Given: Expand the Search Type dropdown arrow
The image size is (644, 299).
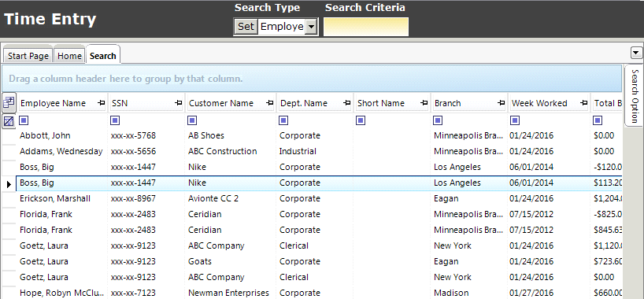Looking at the screenshot, I should 311,27.
